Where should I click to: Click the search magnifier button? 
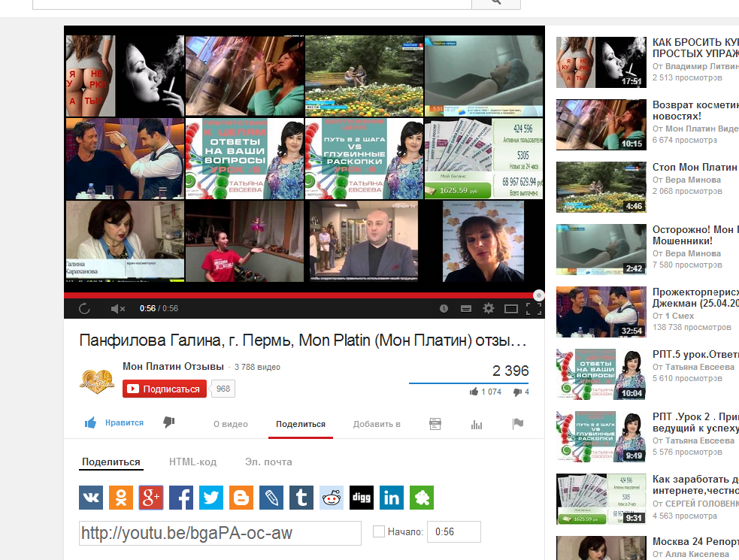(x=496, y=3)
